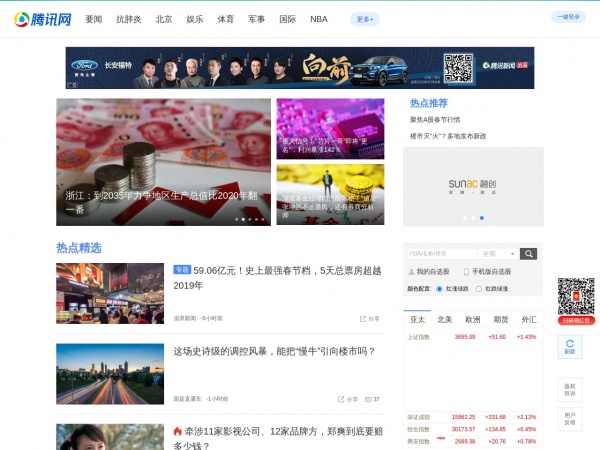Click the sunac 融创 advertisement
The height and width of the screenshot is (450, 600).
point(473,186)
